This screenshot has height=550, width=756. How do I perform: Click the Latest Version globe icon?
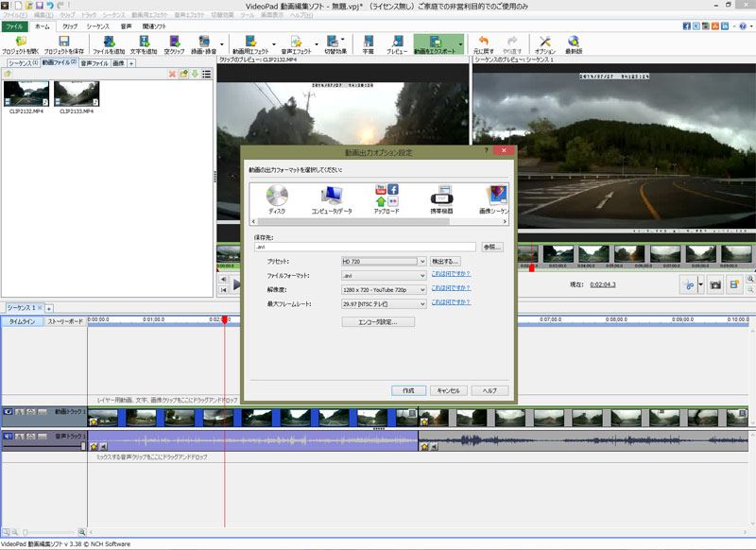(x=574, y=44)
